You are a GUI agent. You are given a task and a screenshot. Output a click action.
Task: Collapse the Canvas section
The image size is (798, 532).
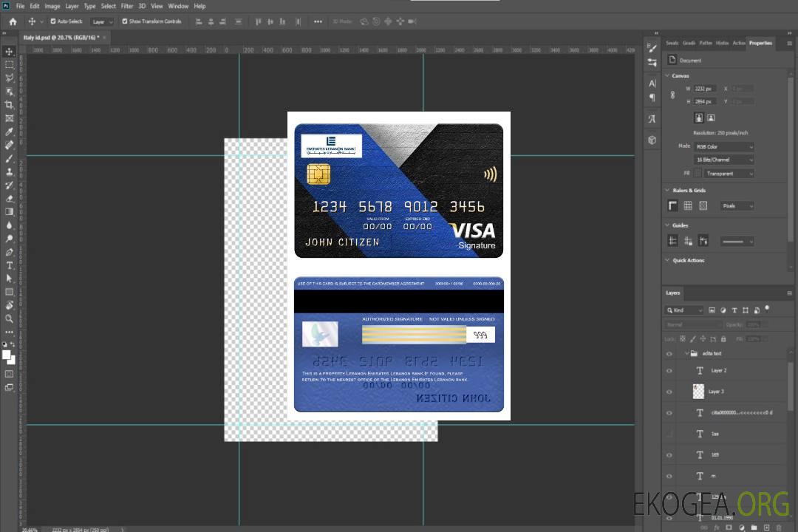[667, 75]
